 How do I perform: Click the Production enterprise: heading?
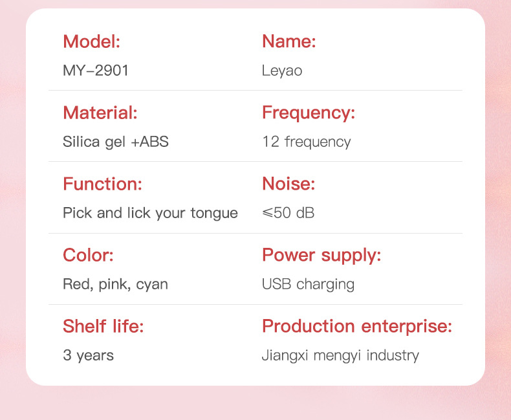356,326
